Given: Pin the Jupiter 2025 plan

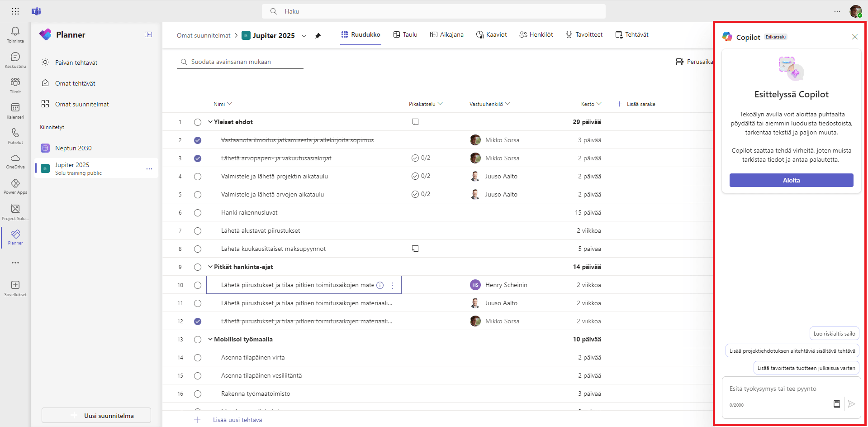Looking at the screenshot, I should tap(318, 36).
